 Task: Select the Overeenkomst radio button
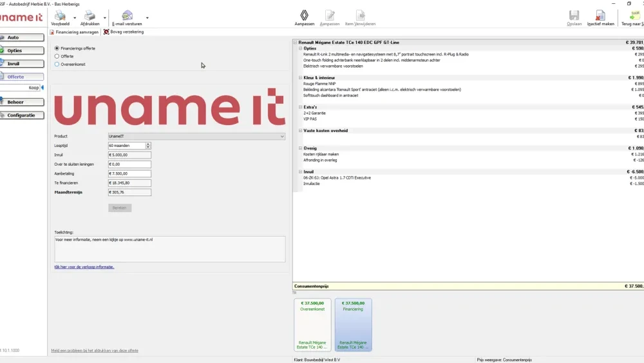pyautogui.click(x=57, y=64)
